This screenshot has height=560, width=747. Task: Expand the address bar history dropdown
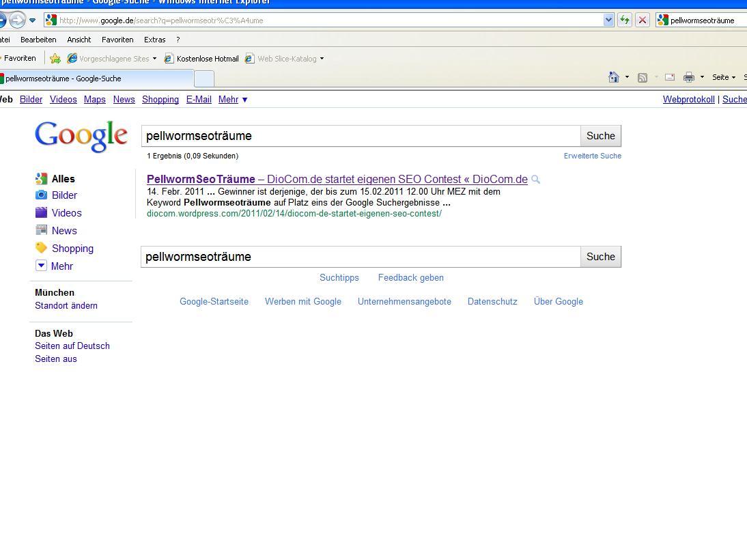608,20
